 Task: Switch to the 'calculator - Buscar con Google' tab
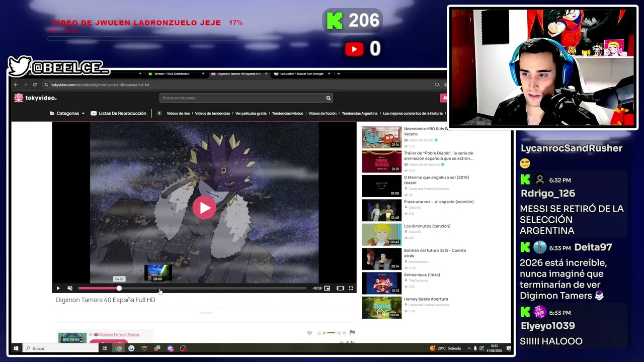click(301, 74)
